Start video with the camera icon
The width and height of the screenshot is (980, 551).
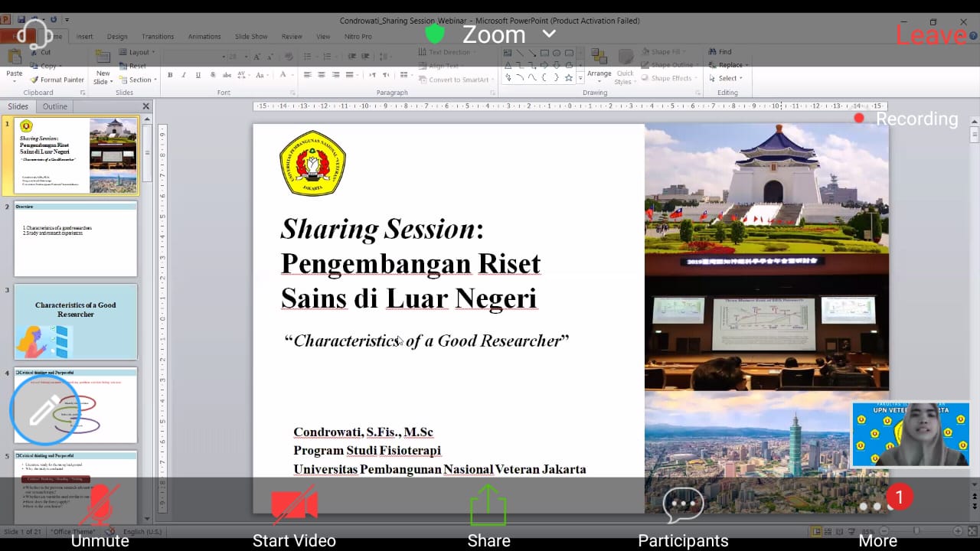(294, 514)
